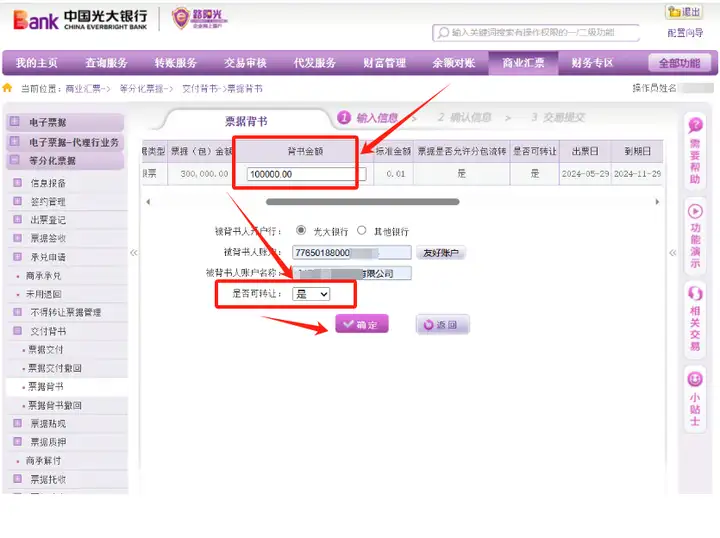
Task: Select 其他银行 radio button
Action: click(362, 230)
